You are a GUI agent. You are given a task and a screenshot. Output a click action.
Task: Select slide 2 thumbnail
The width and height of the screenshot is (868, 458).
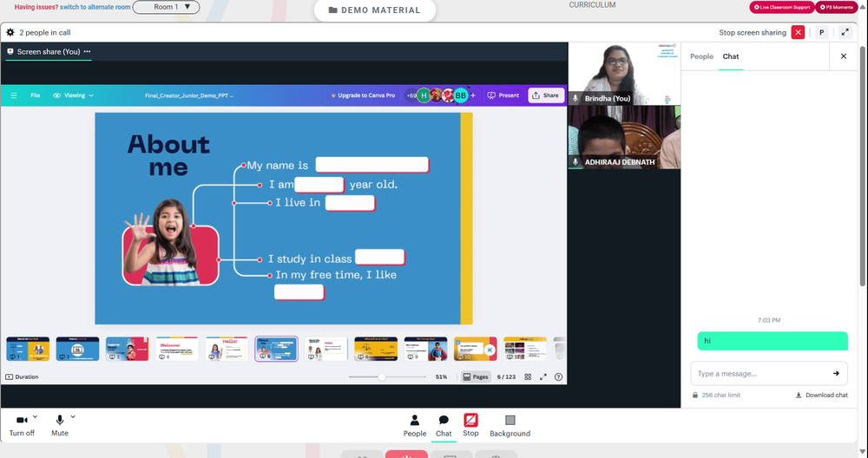click(77, 349)
